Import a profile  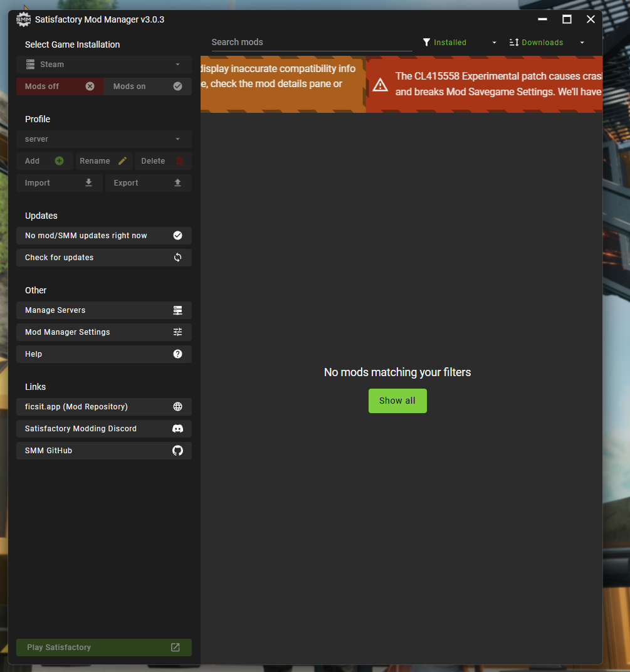coord(59,182)
